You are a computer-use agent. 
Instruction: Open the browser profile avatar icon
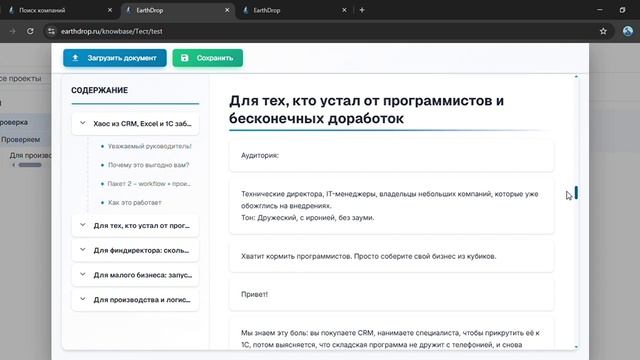628,31
